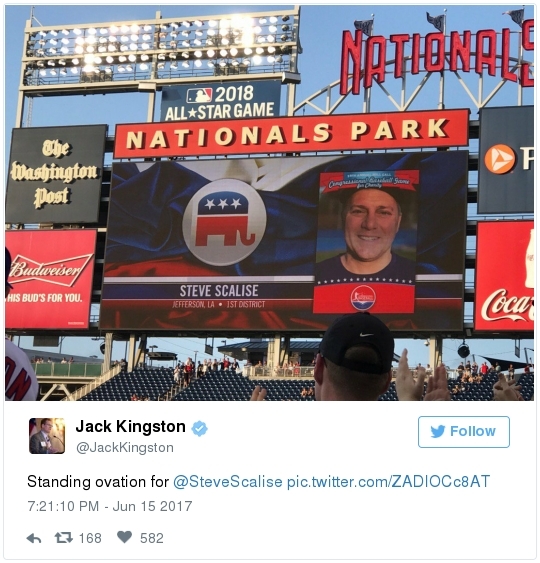Click the @JackKingston handle
Screen dimensions: 540x563
(125, 447)
